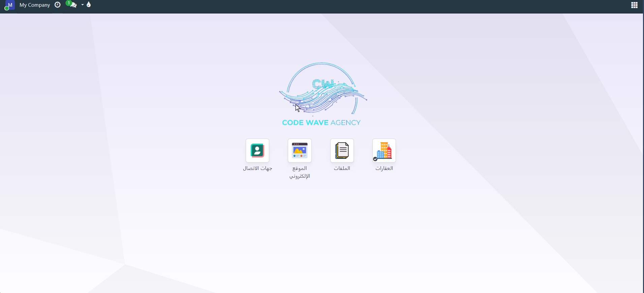The width and height of the screenshot is (644, 293).
Task: Click the CODE WAVE AGENCY text under logo
Action: 321,123
